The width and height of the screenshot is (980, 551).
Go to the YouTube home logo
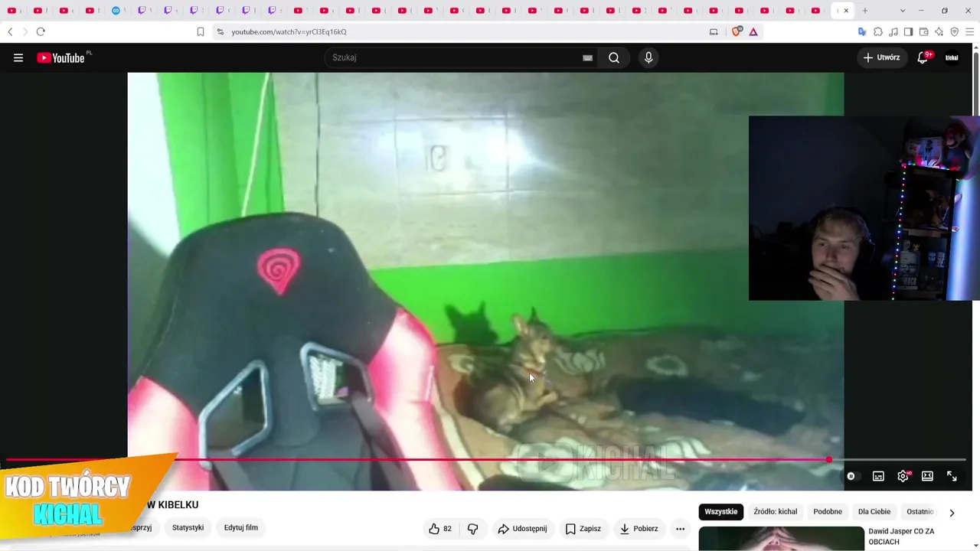61,57
